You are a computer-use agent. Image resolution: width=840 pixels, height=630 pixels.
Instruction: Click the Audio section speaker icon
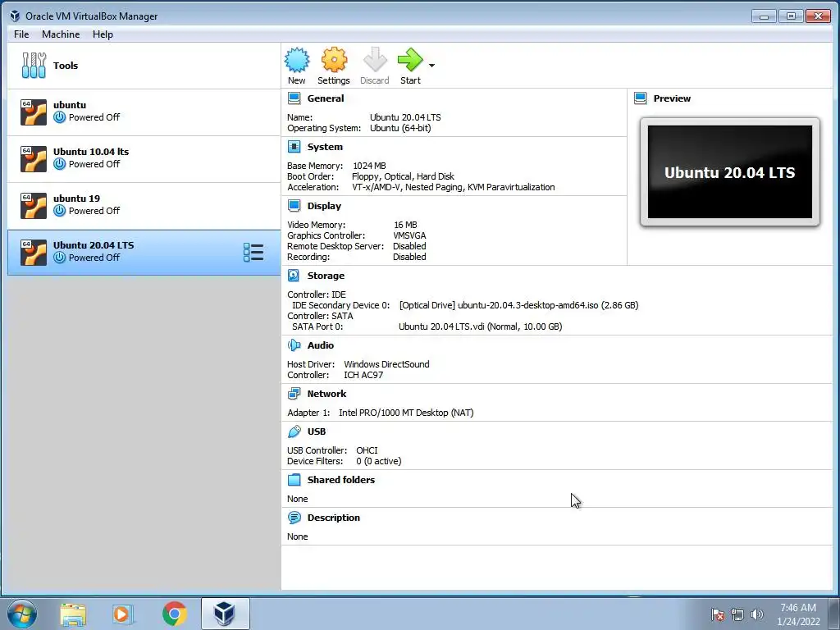294,345
